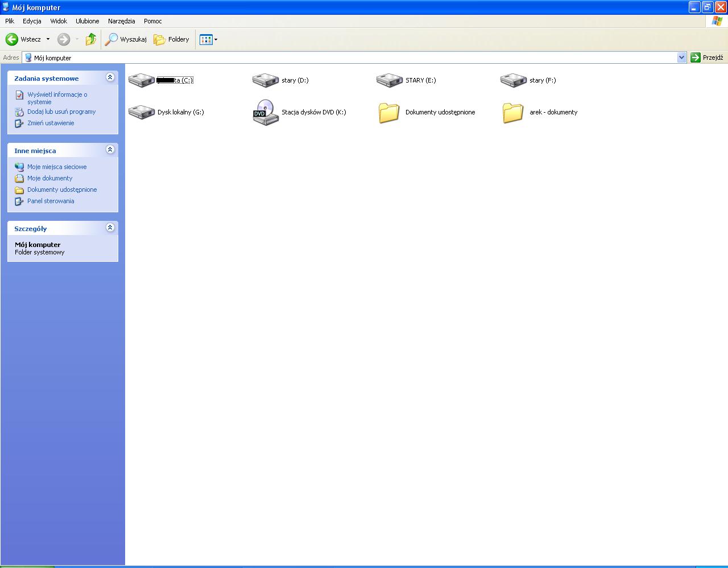Click the My Computer icon in address bar
The height and width of the screenshot is (568, 728).
point(28,57)
